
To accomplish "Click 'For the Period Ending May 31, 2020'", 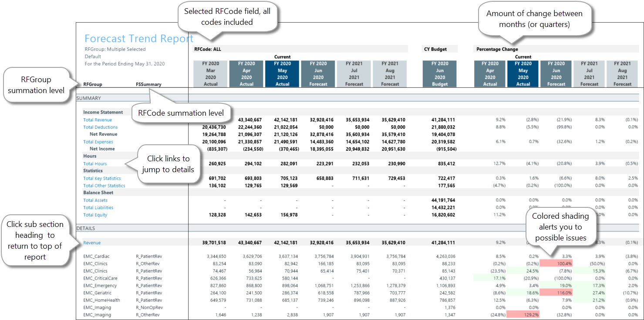I will 125,64.
